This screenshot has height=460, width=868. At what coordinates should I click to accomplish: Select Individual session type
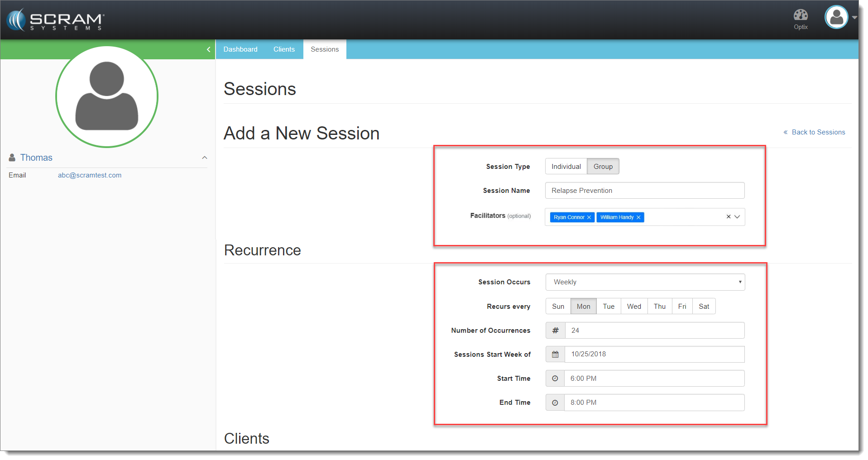[566, 167]
